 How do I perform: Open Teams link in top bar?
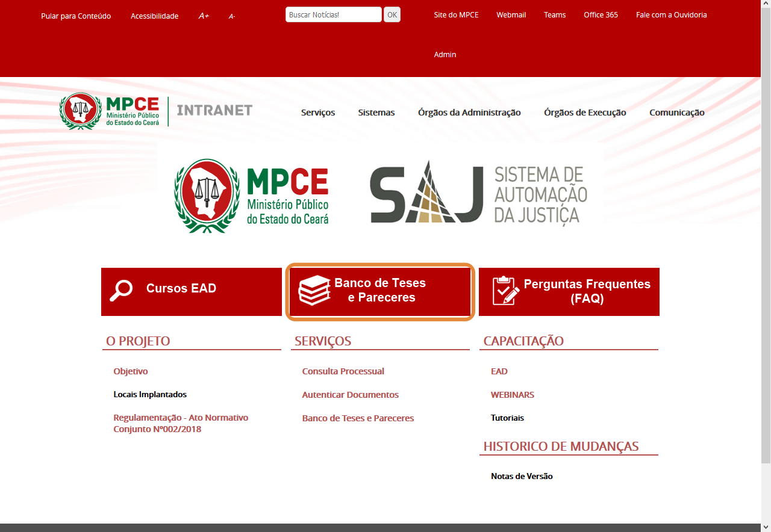click(x=555, y=14)
